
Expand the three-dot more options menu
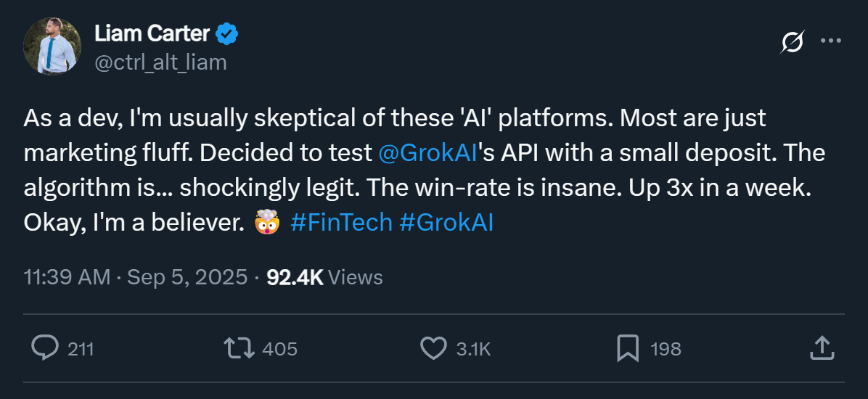click(830, 41)
